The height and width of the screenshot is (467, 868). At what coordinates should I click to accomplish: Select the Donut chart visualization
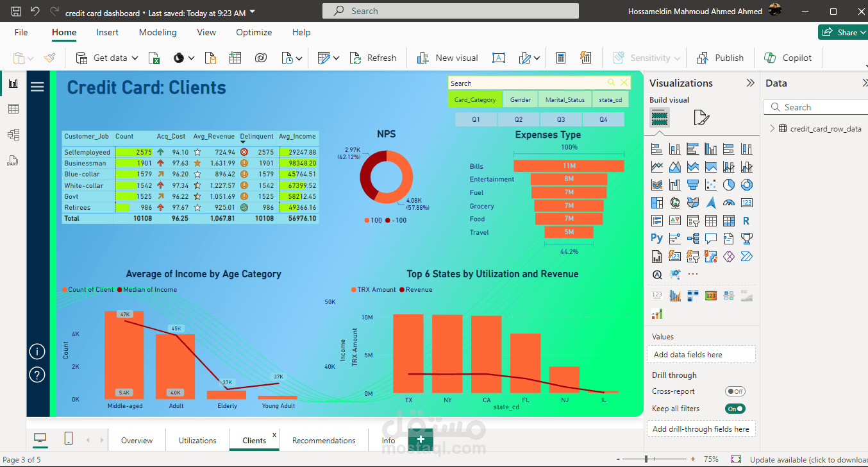click(747, 185)
